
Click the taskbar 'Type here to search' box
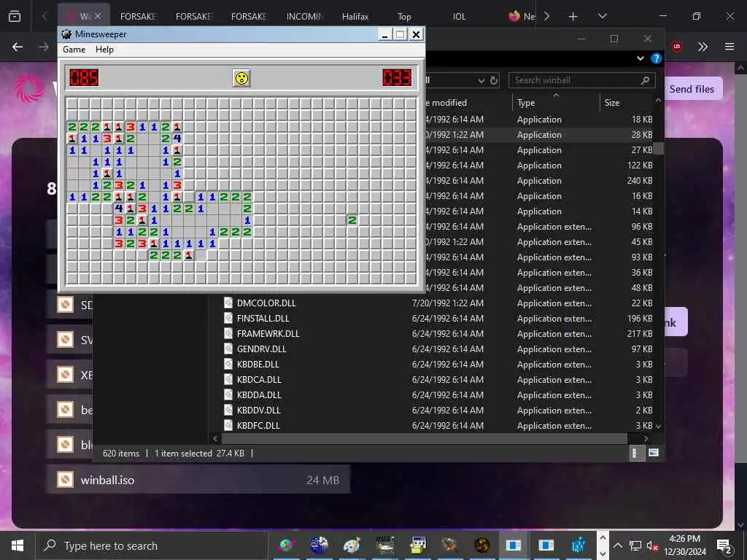point(152,545)
